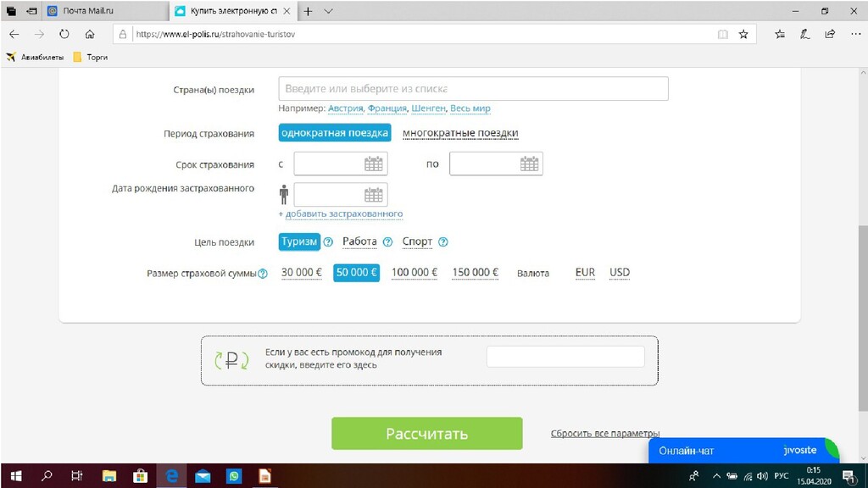Click Шенген example link
The width and height of the screenshot is (868, 488).
click(428, 108)
